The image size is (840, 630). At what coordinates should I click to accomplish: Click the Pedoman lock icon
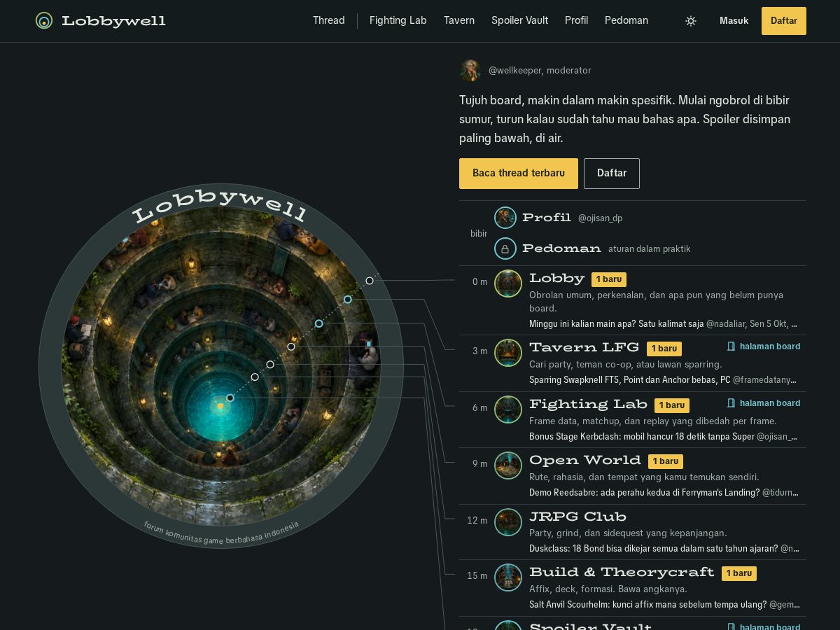pos(505,248)
